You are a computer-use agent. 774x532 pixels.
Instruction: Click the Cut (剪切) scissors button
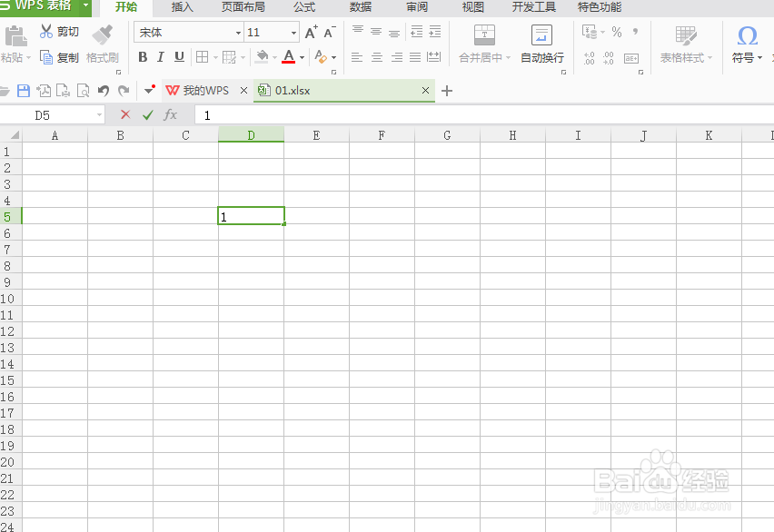point(59,32)
